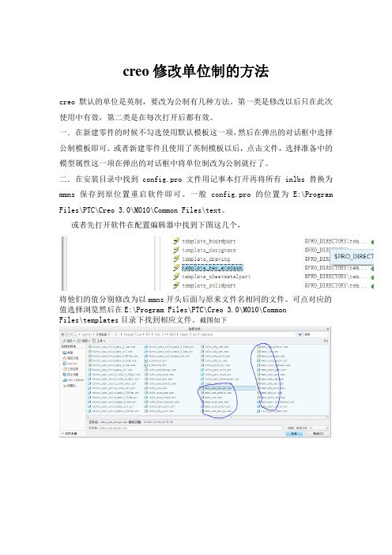
Task: Select the template_solidpart option name
Action: click(209, 285)
